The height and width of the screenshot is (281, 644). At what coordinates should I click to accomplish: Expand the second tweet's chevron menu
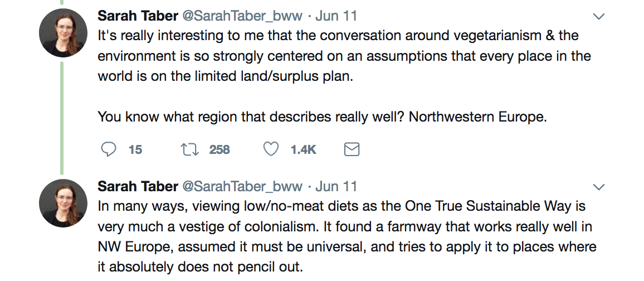coord(599,186)
